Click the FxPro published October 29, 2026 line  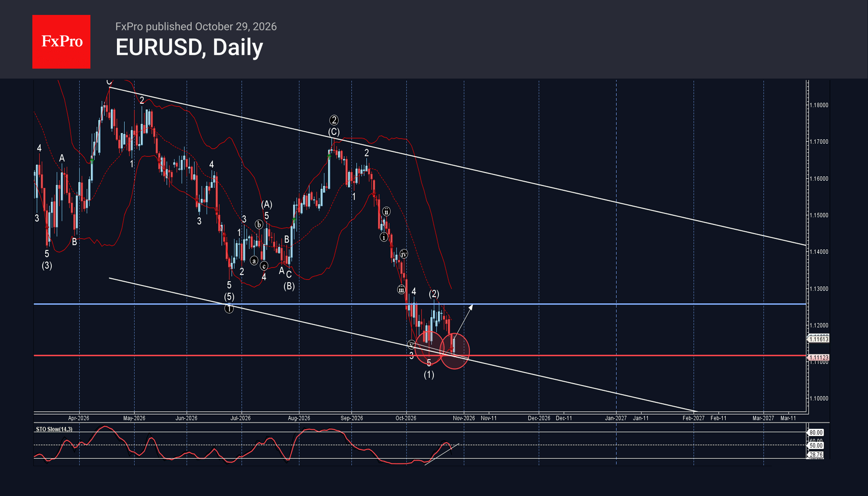(x=196, y=27)
